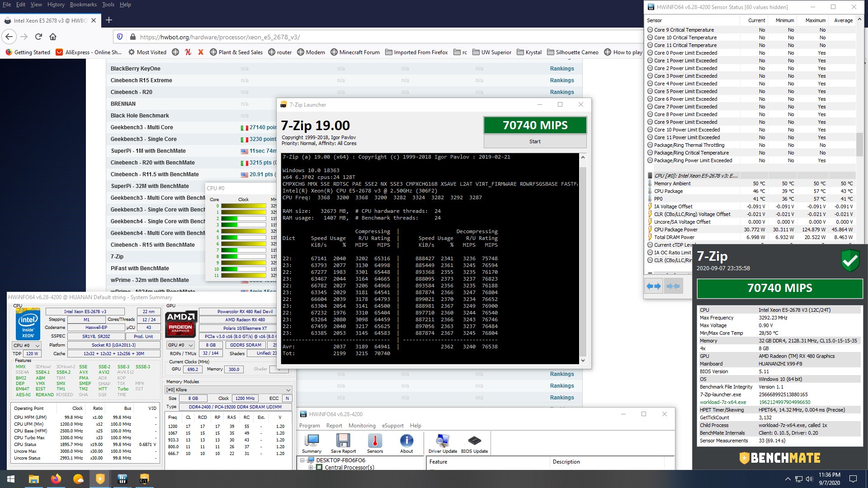Open HWiNFO Monitoring menu
The width and height of the screenshot is (868, 488).
coord(362,426)
